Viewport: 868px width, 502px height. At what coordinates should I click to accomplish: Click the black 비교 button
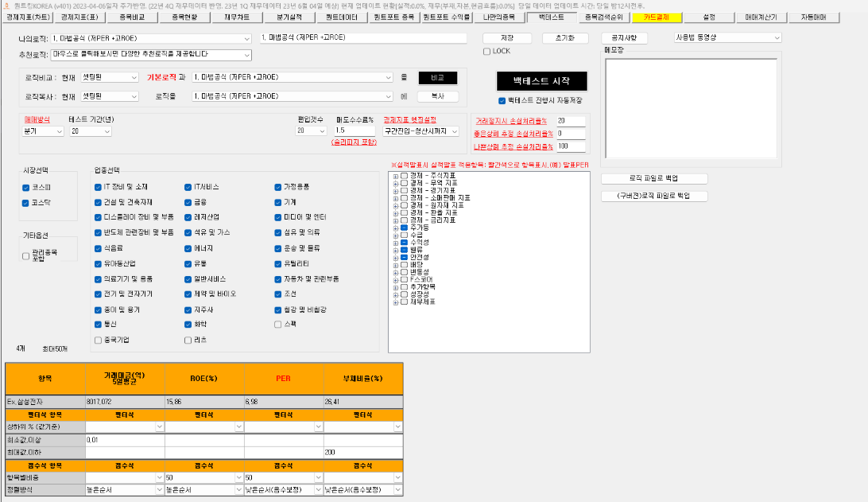438,78
